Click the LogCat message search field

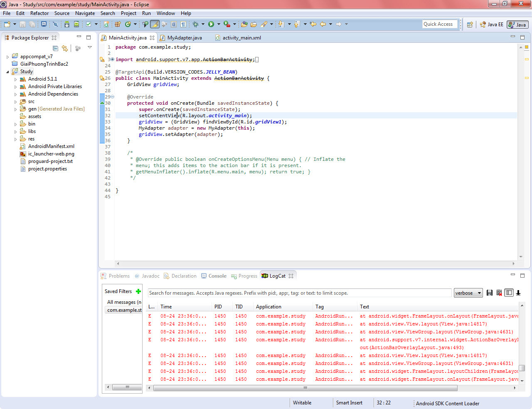(299, 293)
